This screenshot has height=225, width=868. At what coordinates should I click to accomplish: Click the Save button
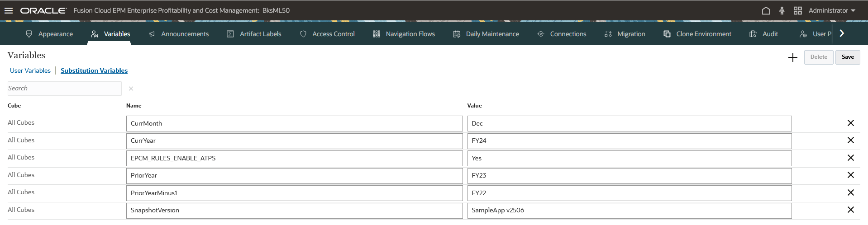point(848,57)
